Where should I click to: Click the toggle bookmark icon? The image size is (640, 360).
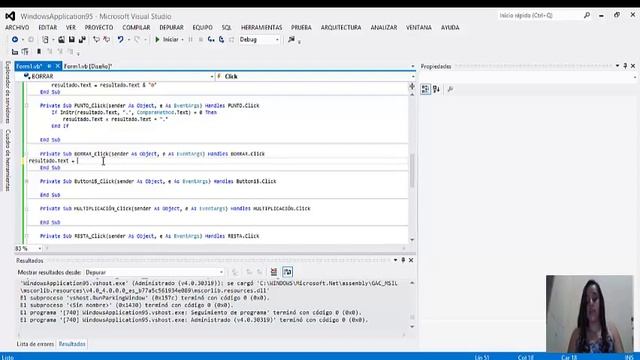point(39,52)
